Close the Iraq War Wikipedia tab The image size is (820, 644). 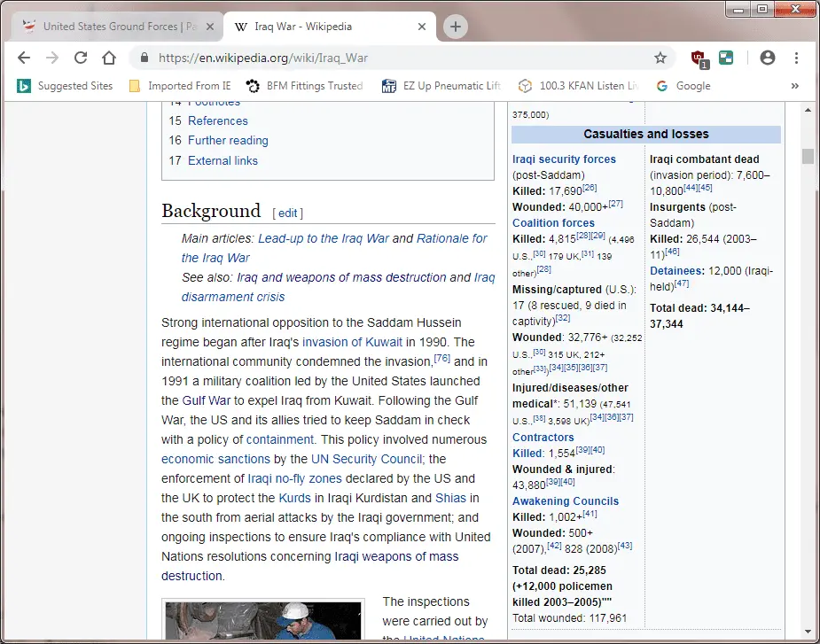(421, 27)
